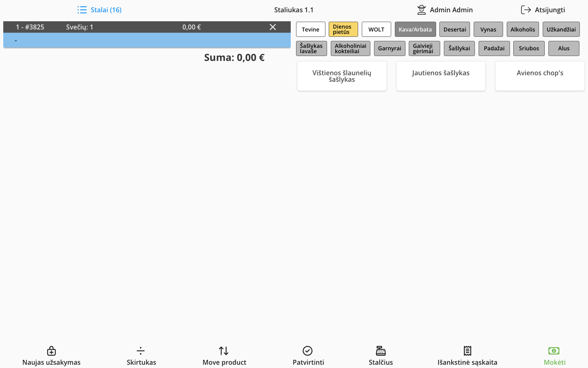The width and height of the screenshot is (588, 368).
Task: Open Admin Admin user profile
Action: (x=445, y=9)
